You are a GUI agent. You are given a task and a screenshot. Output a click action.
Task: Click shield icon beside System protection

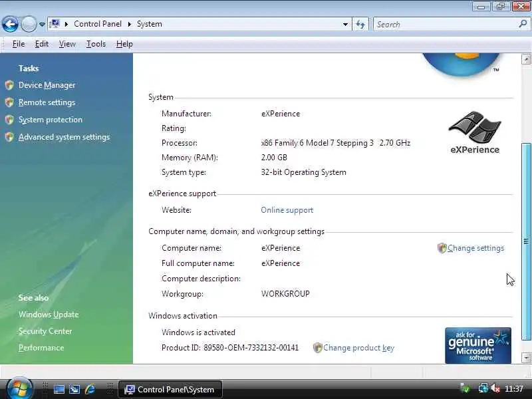coord(9,120)
